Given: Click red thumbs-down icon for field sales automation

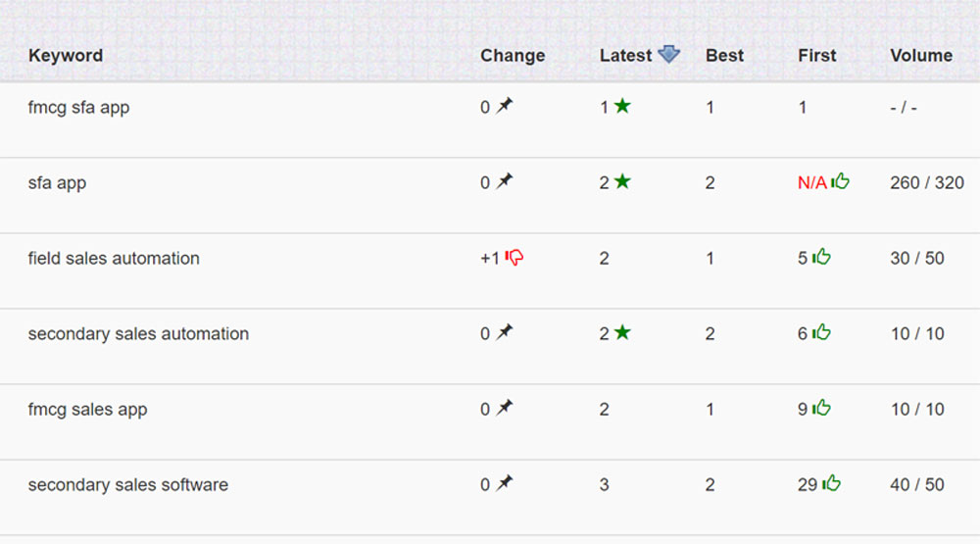Looking at the screenshot, I should point(514,257).
